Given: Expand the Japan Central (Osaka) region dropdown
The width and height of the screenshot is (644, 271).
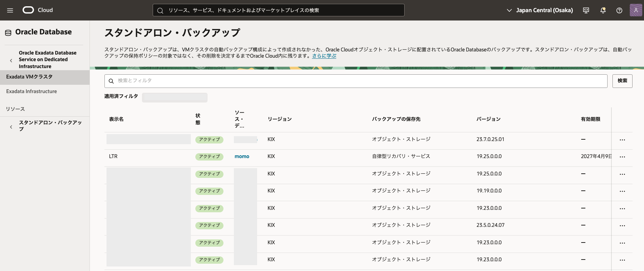Looking at the screenshot, I should 540,10.
